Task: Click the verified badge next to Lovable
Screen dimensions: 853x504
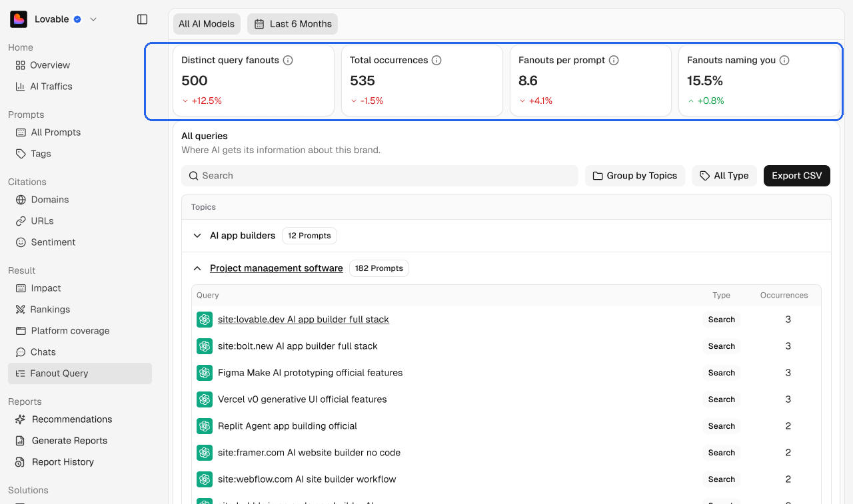Action: (77, 19)
